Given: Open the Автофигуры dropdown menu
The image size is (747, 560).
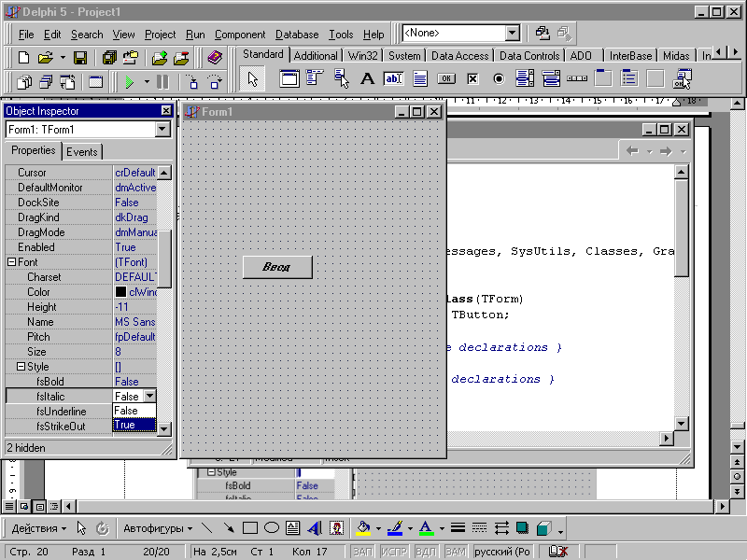Looking at the screenshot, I should [x=158, y=528].
